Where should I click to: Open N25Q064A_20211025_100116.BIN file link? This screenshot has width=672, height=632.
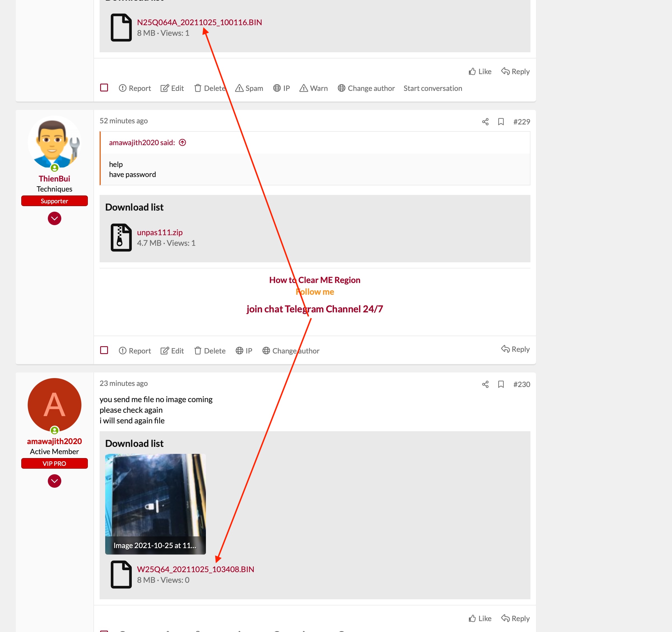199,22
